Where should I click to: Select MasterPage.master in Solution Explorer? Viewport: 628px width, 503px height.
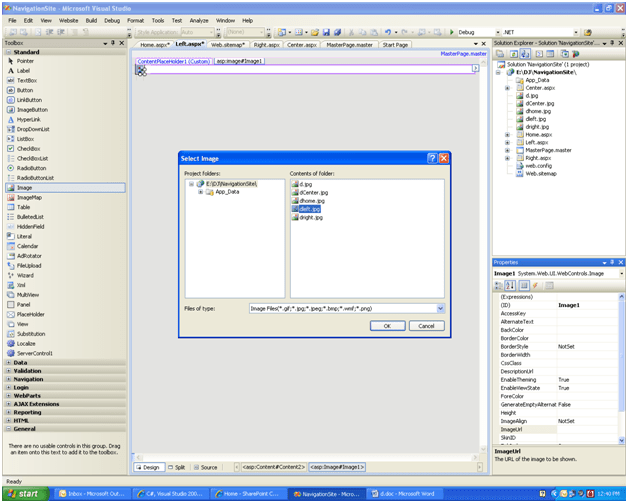point(548,150)
